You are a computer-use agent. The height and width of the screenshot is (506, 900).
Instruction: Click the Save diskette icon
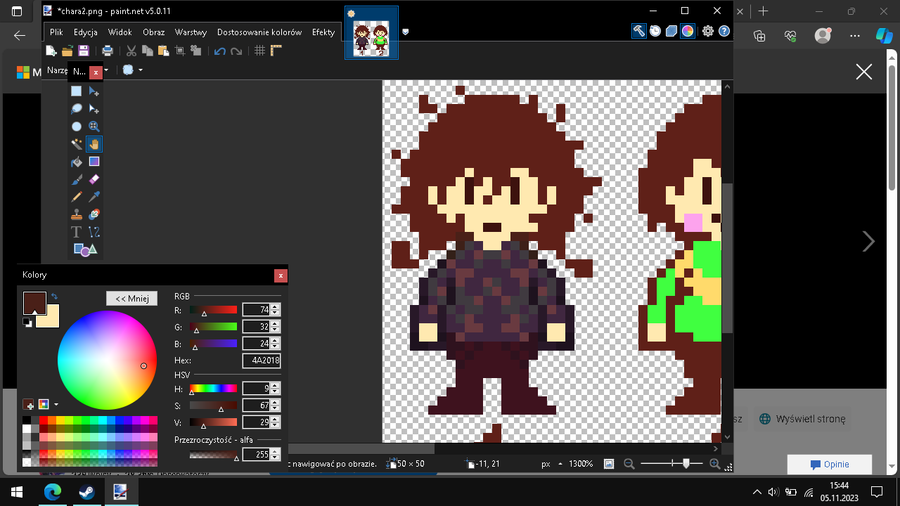(84, 51)
